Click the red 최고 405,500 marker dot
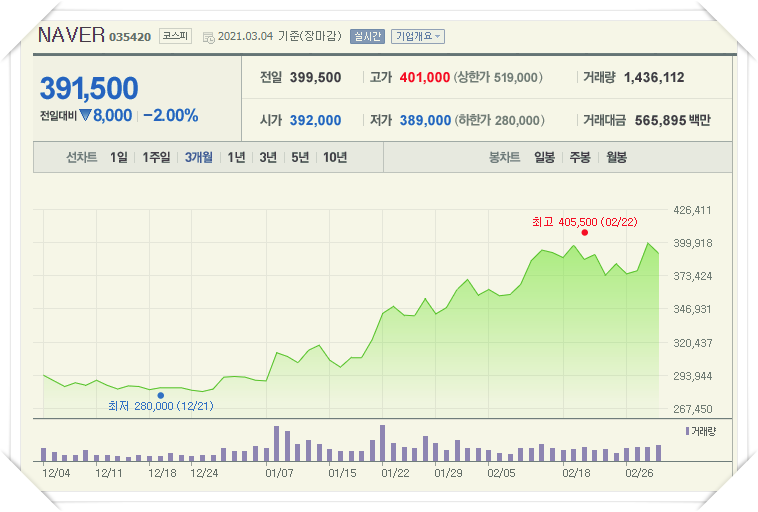The width and height of the screenshot is (758, 512). tap(584, 233)
